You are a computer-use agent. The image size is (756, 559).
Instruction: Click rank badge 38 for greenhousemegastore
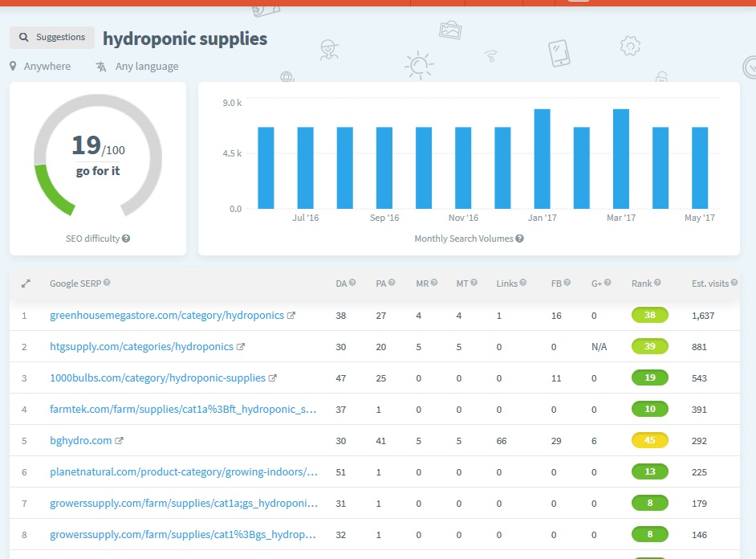(x=649, y=315)
